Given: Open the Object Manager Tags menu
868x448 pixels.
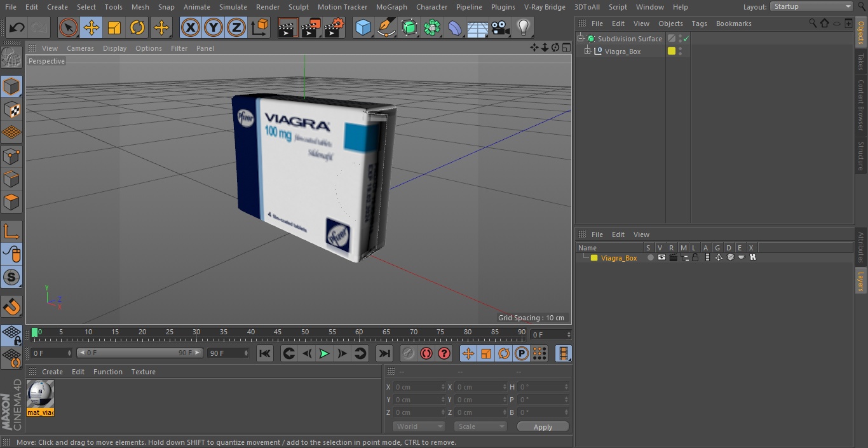Looking at the screenshot, I should tap(699, 24).
